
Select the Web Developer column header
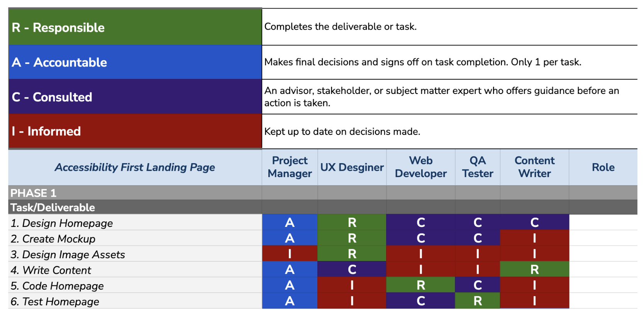420,167
